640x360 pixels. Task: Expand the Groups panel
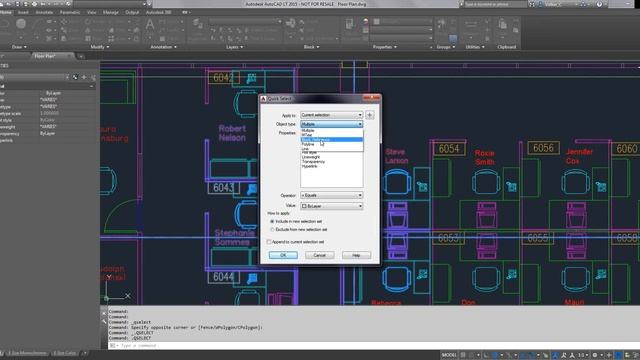pyautogui.click(x=445, y=47)
